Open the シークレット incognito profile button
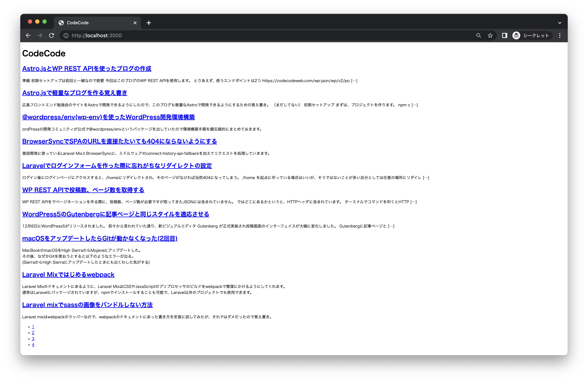The image size is (588, 382). [x=532, y=35]
